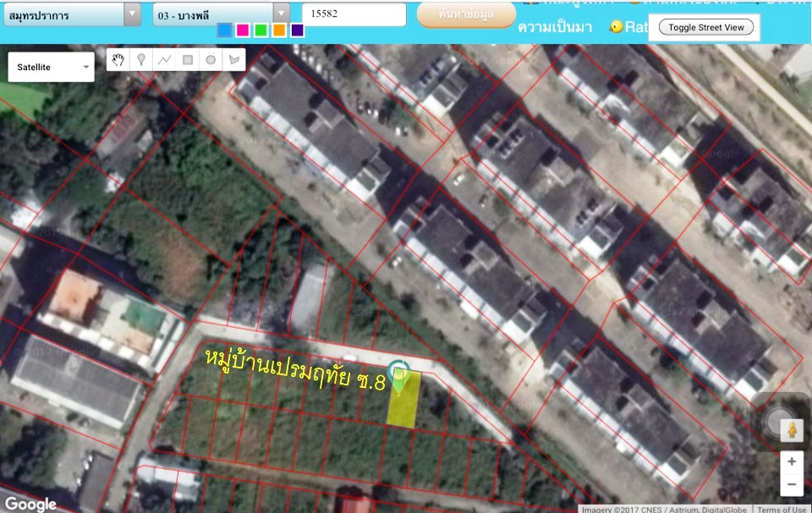Open the ความเป็นมา menu item

pos(555,27)
